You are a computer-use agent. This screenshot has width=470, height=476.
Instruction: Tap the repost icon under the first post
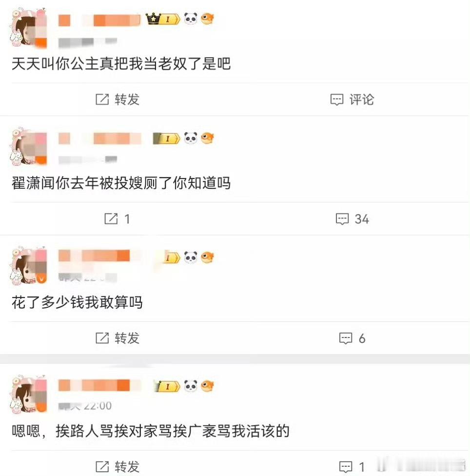(102, 99)
